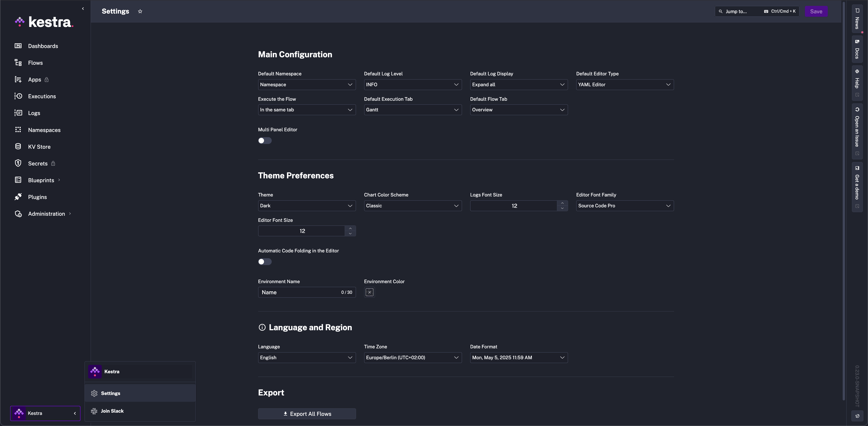Expand the Administration menu
The height and width of the screenshot is (426, 868).
[x=47, y=213]
